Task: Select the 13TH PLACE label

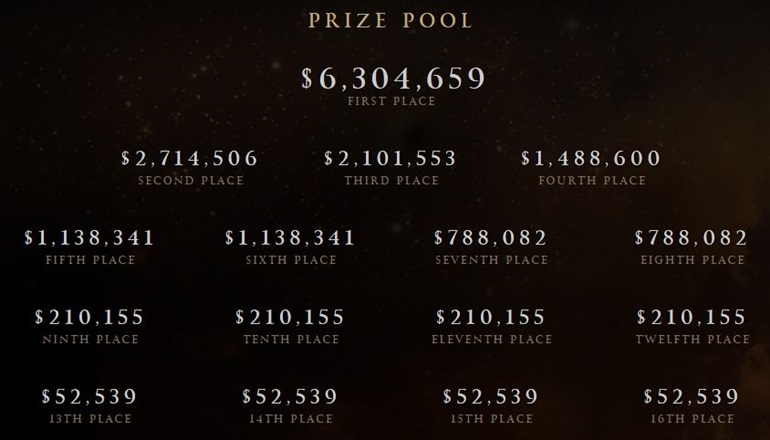Action: pos(91,419)
